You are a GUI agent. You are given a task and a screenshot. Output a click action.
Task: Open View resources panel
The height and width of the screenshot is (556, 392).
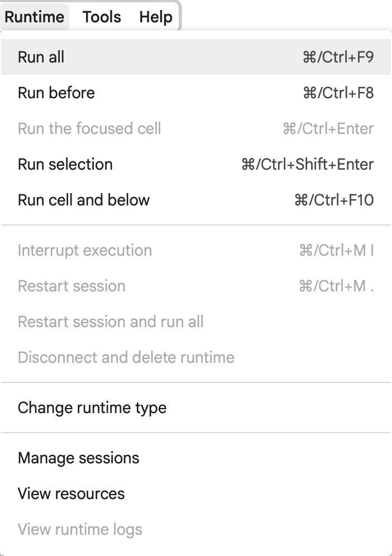tap(196, 493)
